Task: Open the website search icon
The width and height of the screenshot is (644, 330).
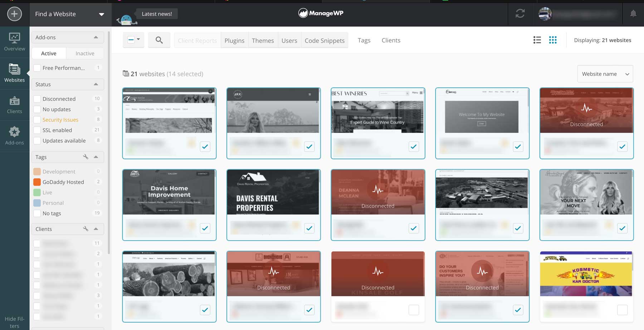Action: pos(159,40)
